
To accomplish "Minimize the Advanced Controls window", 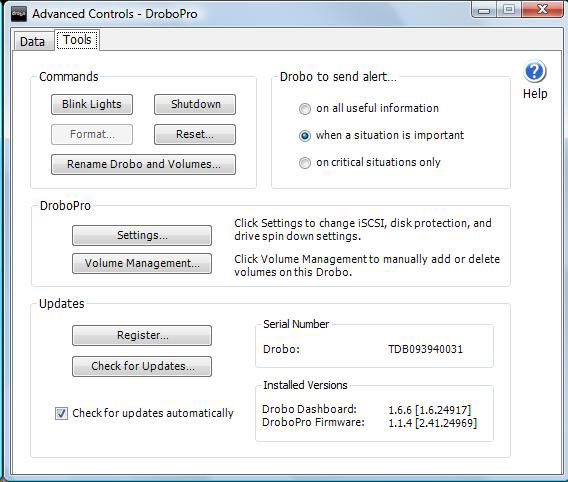I will [x=484, y=10].
